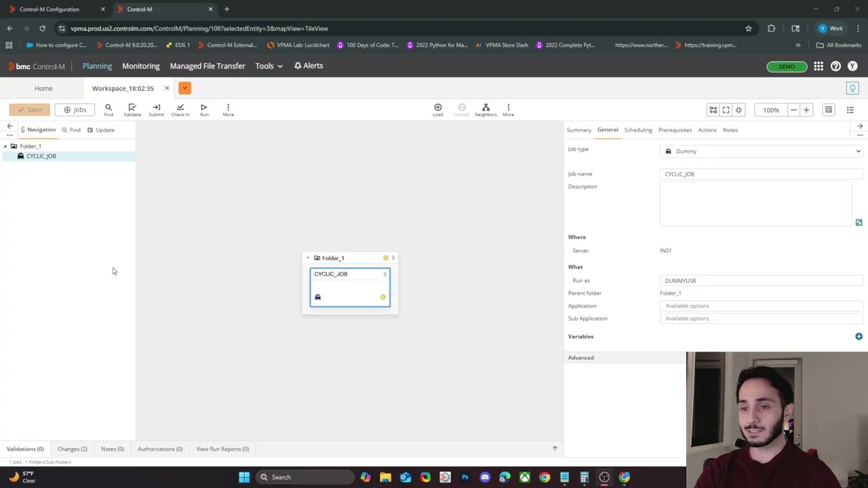868x488 pixels.
Task: Open the Changes (2) panel
Action: click(x=73, y=449)
